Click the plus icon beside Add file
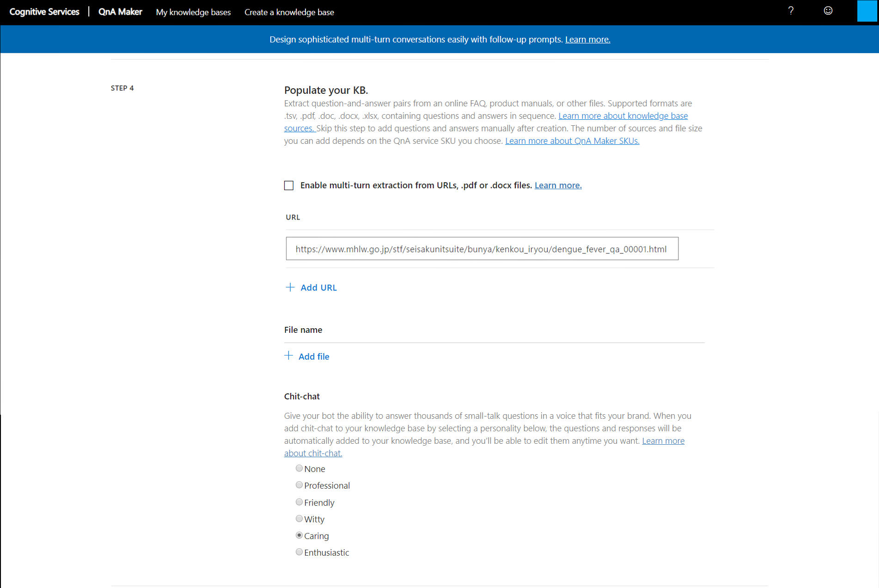 click(x=288, y=356)
